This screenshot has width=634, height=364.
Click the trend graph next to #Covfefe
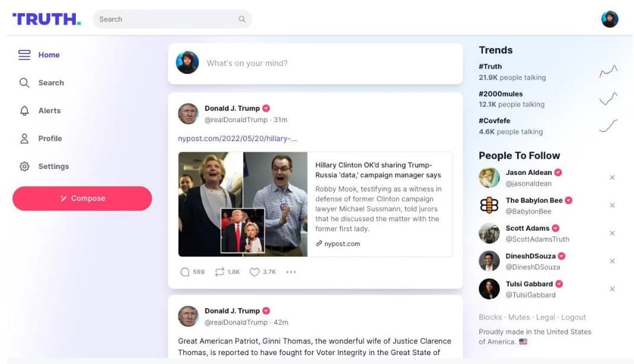point(608,126)
